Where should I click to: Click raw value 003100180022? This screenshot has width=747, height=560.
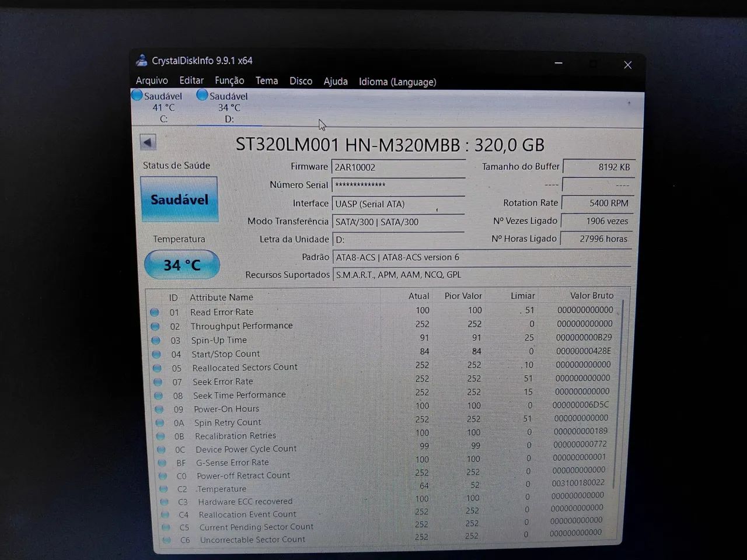(578, 483)
